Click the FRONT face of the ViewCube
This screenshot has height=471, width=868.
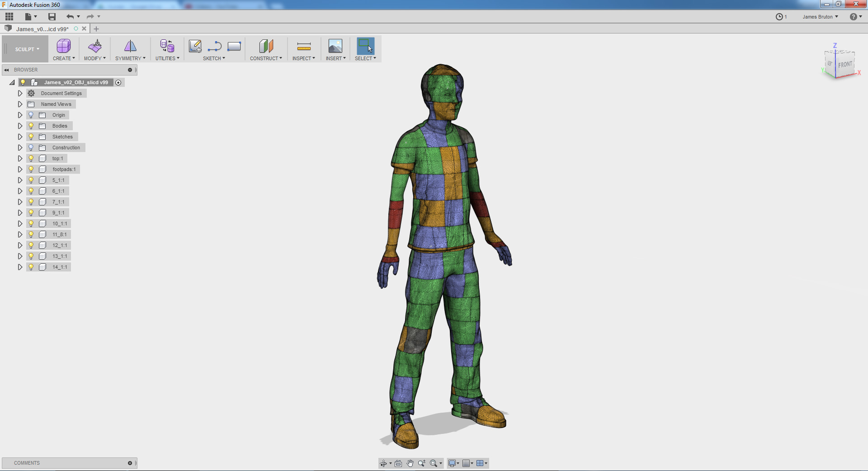tap(844, 65)
